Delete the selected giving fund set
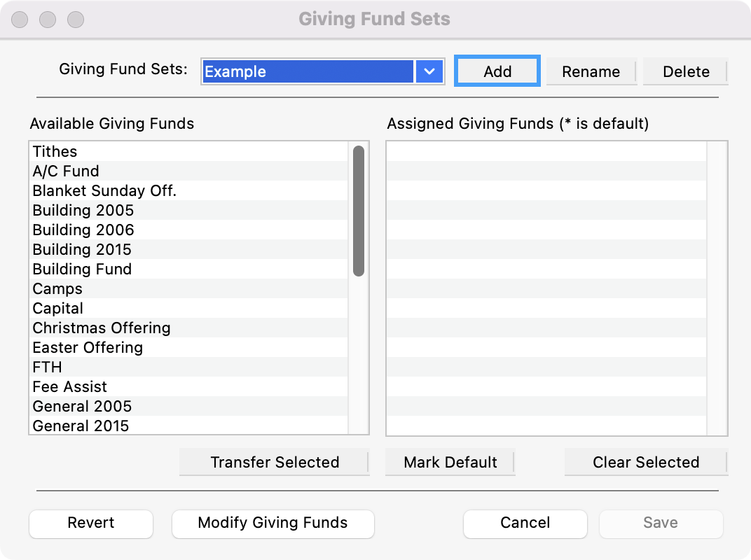 685,71
